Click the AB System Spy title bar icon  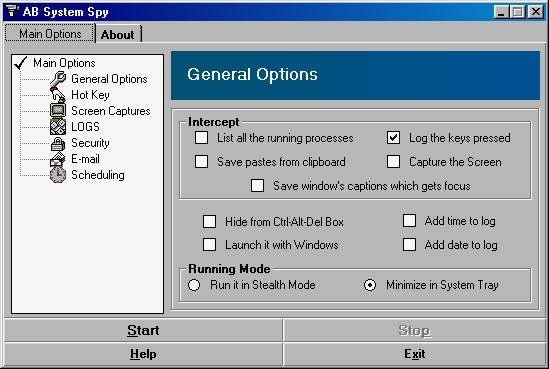click(x=12, y=11)
